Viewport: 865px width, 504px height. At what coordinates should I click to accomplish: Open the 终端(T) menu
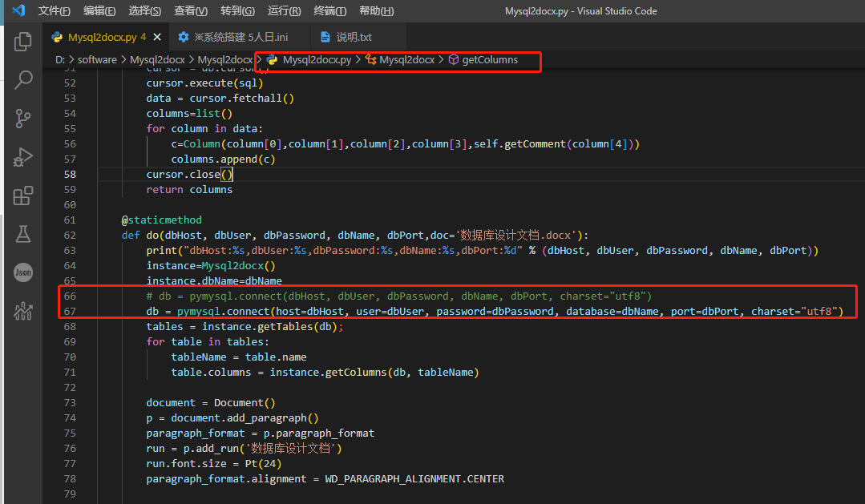coord(330,11)
